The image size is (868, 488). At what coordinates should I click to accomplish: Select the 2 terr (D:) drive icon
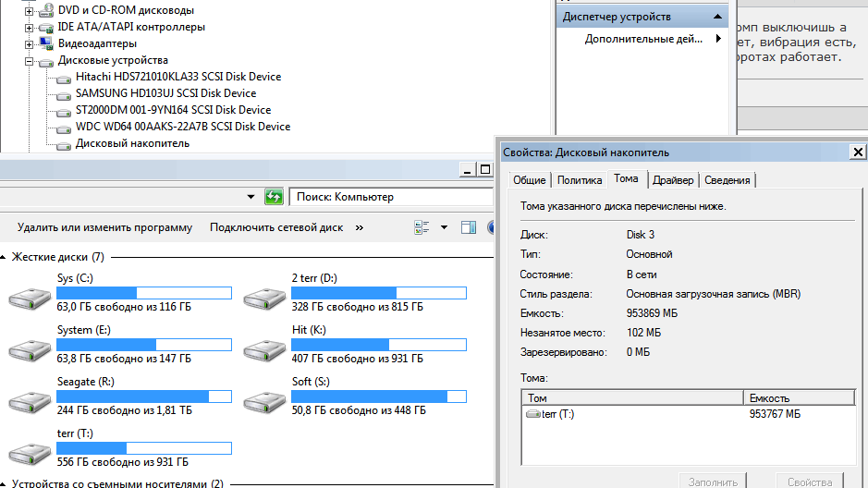click(264, 299)
